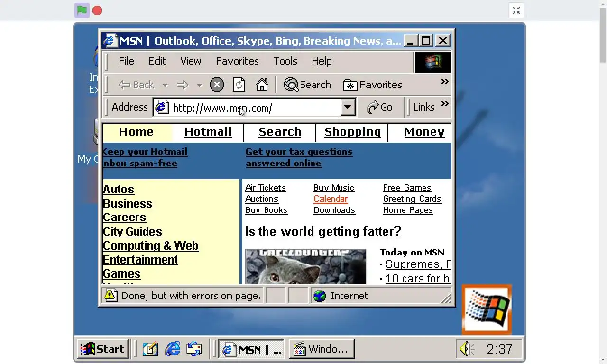Image resolution: width=607 pixels, height=364 pixels.
Task: Click the volume speaker tray icon
Action: [x=467, y=349]
